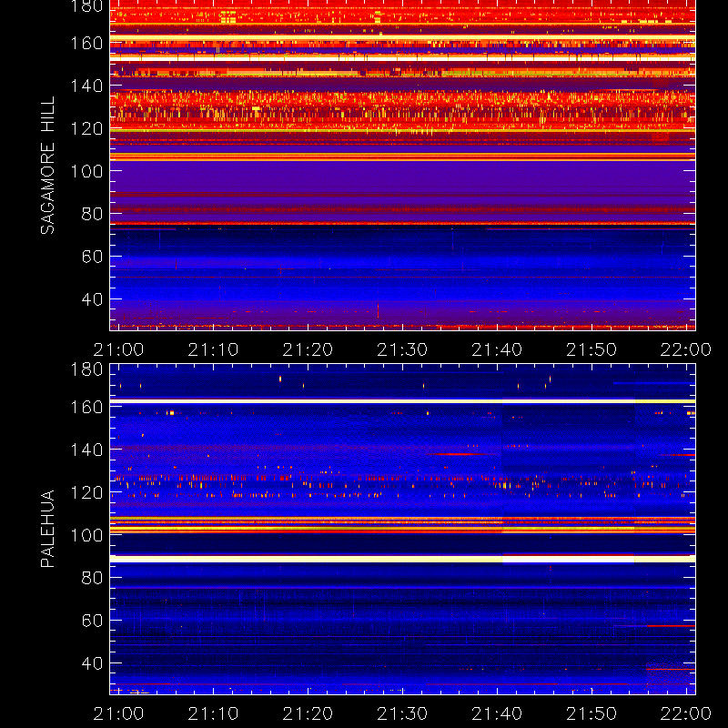Click Palehua plot's 21:00 time label
Image resolution: width=728 pixels, height=728 pixels.
[118, 713]
